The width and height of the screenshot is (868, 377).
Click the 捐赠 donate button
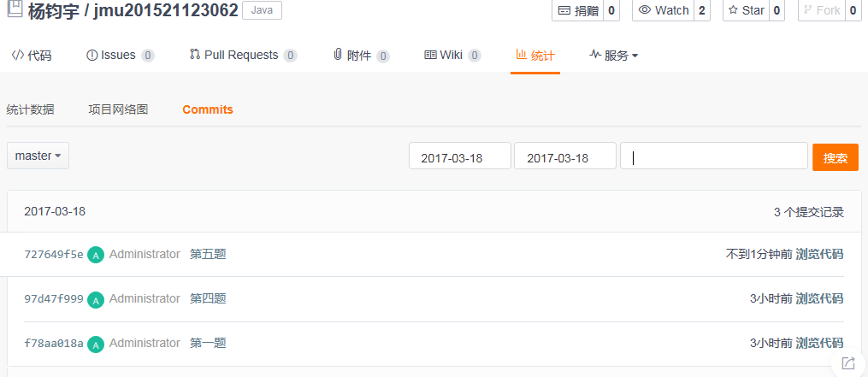tap(577, 10)
